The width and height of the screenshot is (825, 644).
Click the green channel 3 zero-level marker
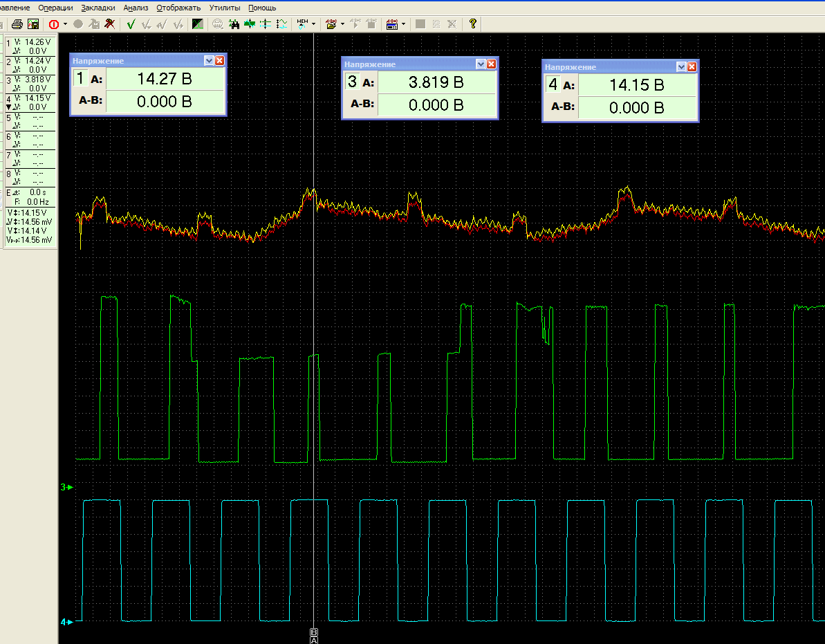point(67,487)
